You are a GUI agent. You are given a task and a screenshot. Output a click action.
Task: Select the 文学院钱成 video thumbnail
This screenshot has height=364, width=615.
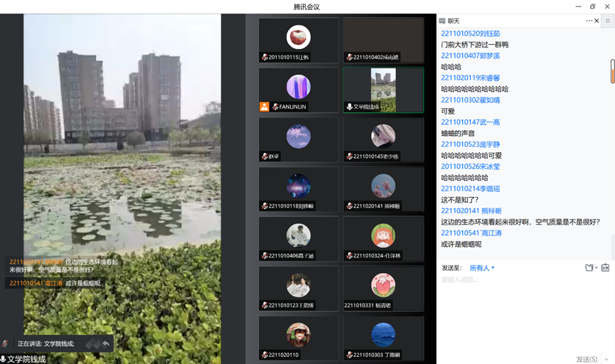click(x=383, y=90)
